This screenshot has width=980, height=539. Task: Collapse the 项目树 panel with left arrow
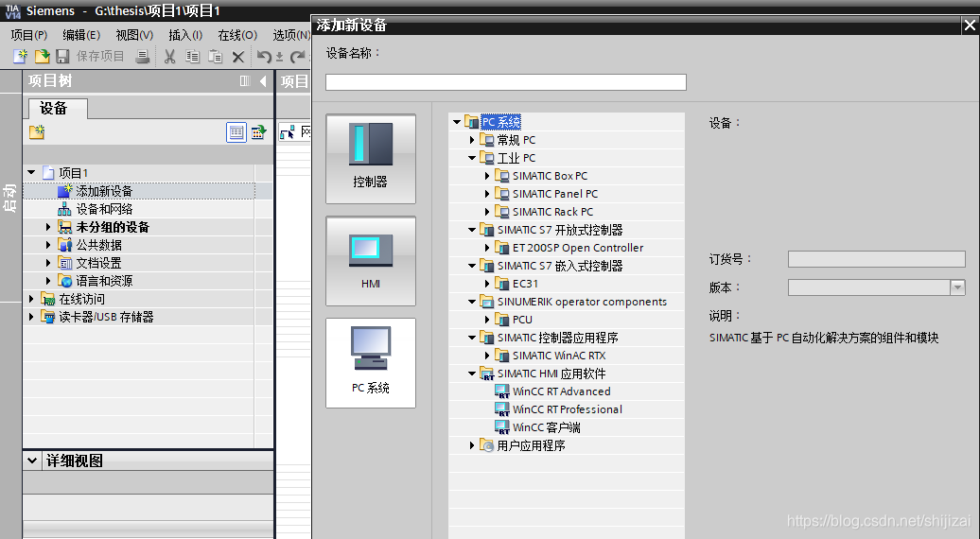coord(263,81)
